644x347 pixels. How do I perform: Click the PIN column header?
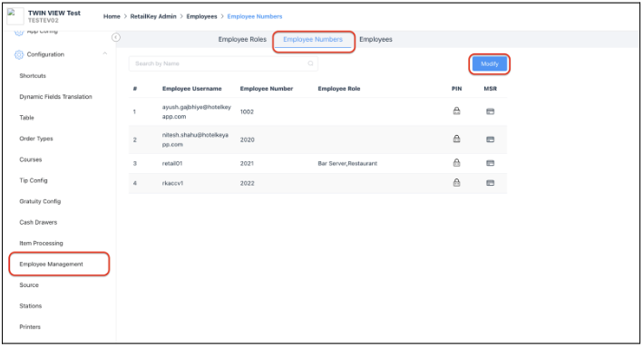(x=457, y=89)
